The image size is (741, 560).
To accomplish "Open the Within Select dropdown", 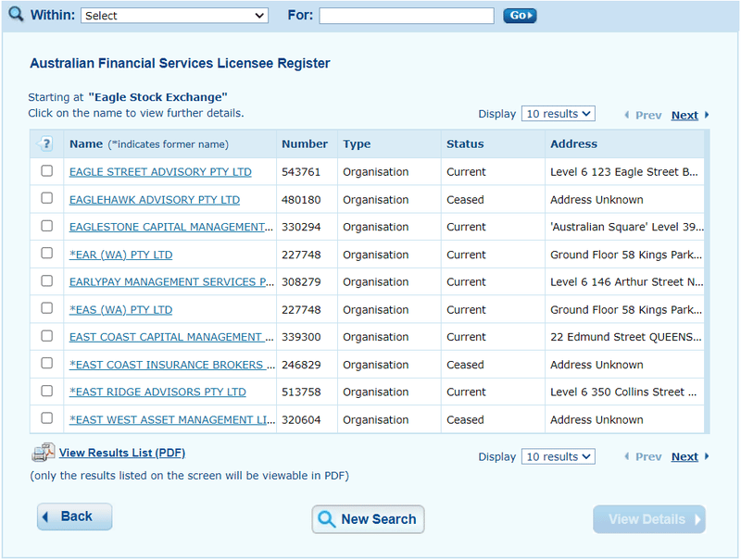I will tap(174, 16).
